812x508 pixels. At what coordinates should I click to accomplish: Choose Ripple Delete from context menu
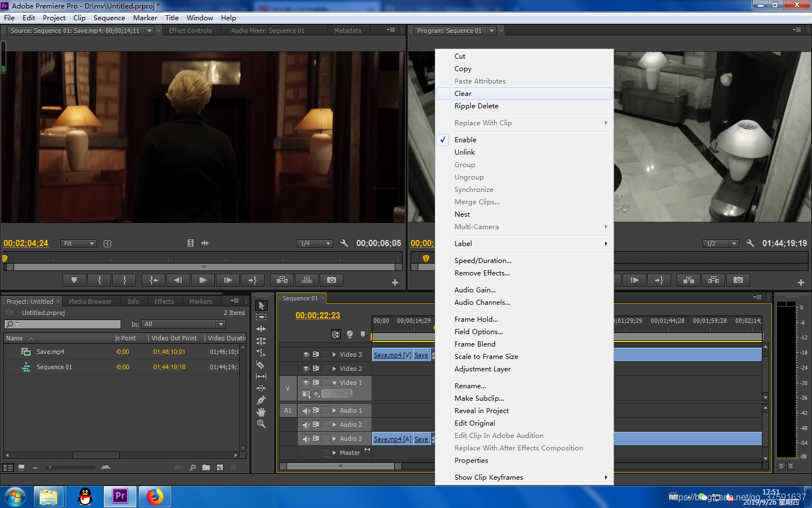524,106
